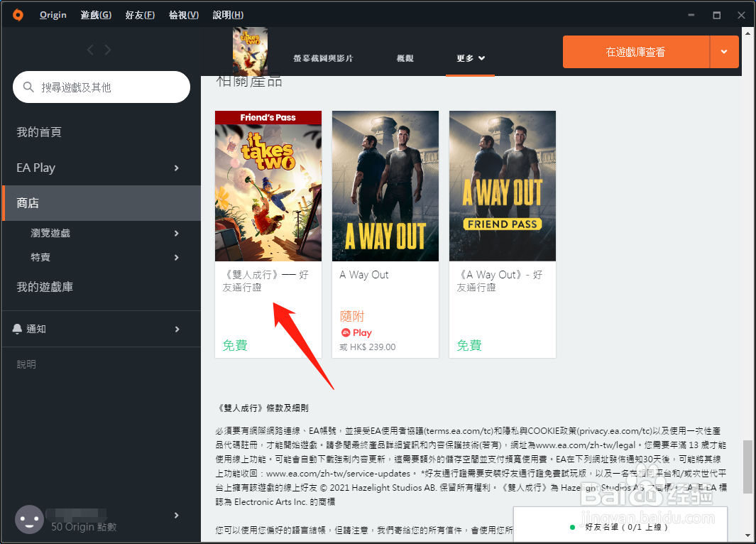
Task: Click the 《A Way Out》- 好友通行證 title
Action: click(x=500, y=281)
